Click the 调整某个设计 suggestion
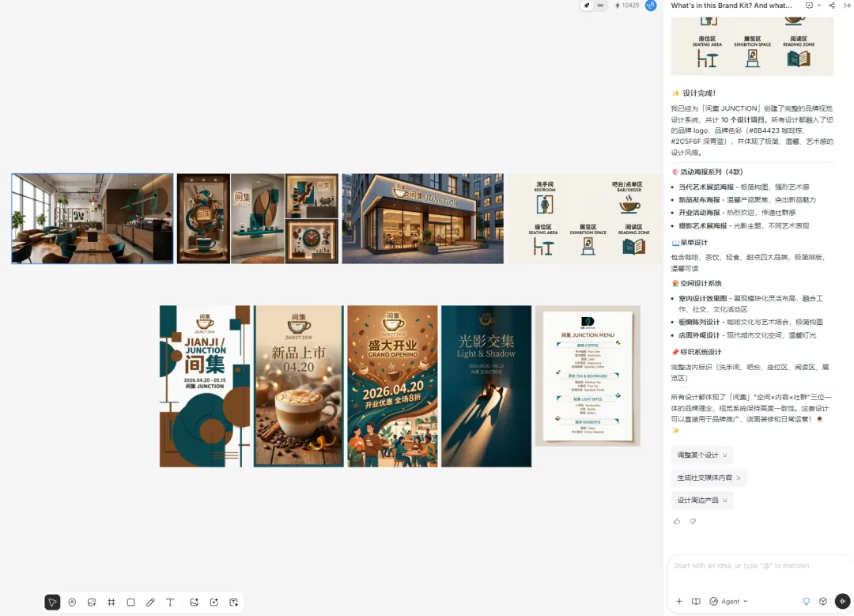 [x=702, y=455]
